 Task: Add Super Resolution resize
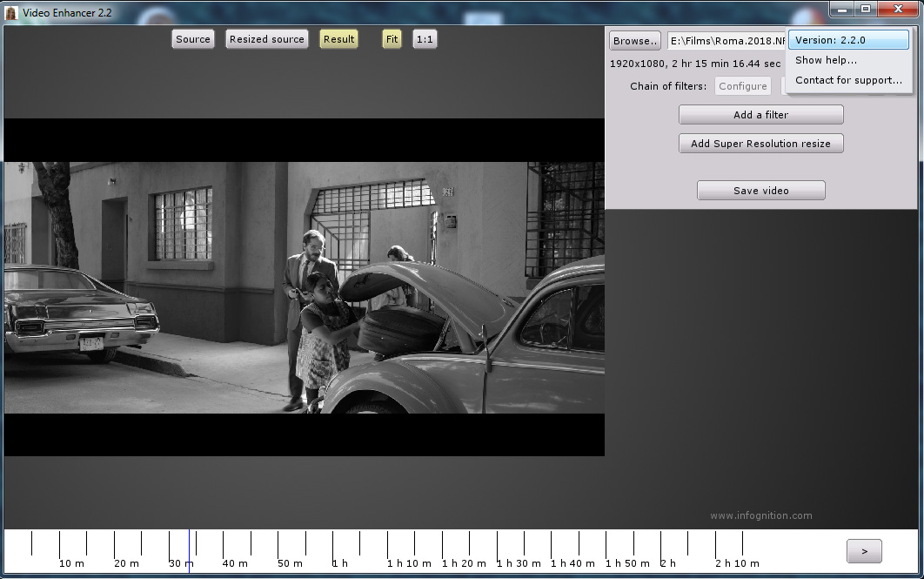tap(760, 144)
